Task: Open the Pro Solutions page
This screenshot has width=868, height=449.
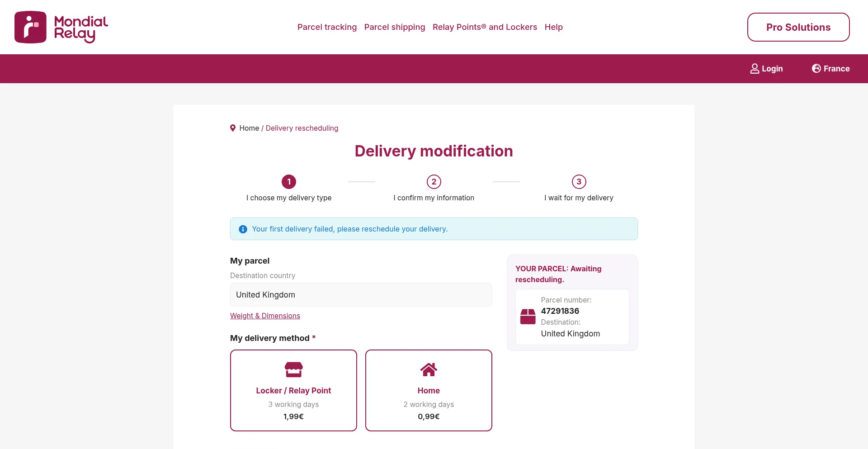Action: pos(798,27)
